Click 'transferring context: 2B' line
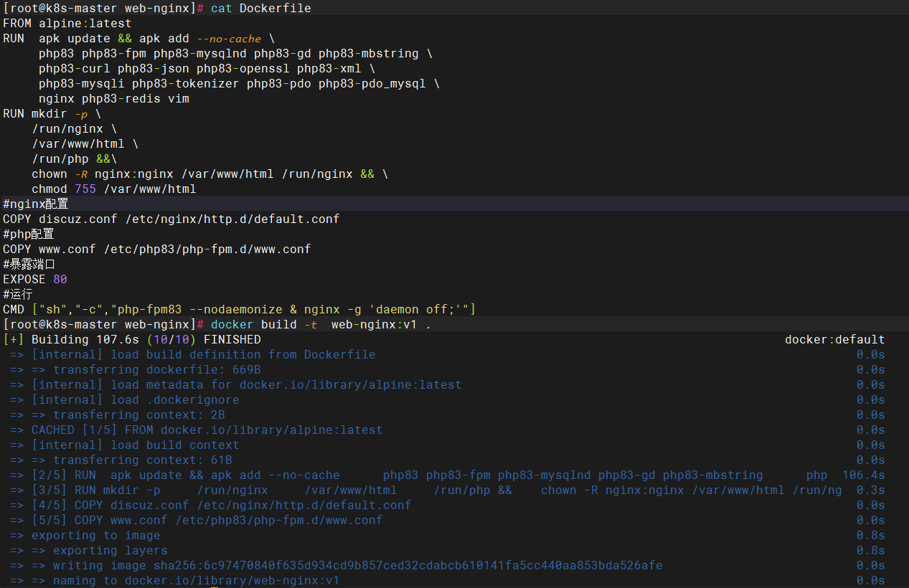The height and width of the screenshot is (588, 909). tap(139, 414)
